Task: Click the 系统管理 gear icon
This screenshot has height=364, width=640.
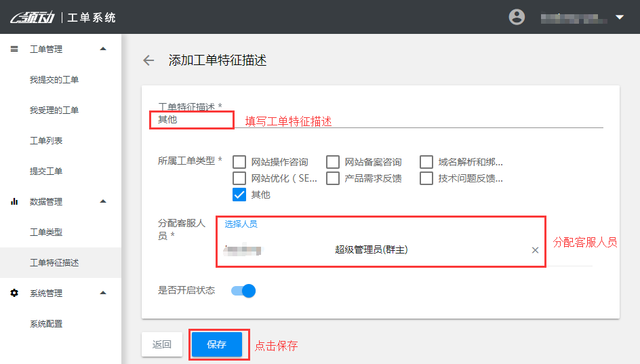Action: [14, 293]
